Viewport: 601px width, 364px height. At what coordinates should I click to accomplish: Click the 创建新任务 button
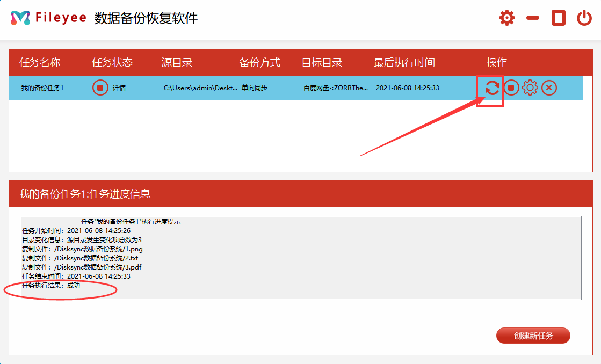tap(533, 336)
